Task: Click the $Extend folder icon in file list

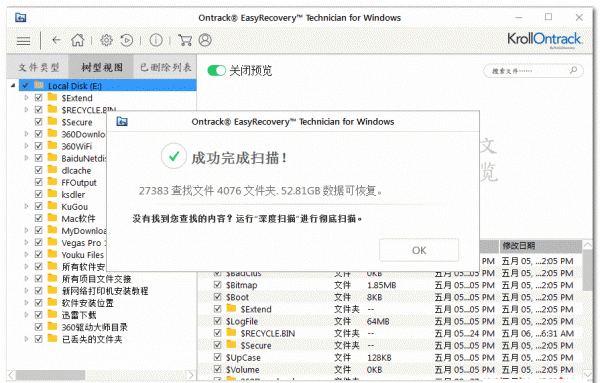Action: click(x=231, y=308)
